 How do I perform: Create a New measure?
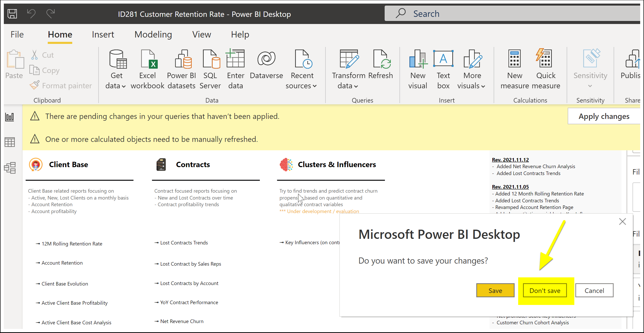(x=515, y=69)
